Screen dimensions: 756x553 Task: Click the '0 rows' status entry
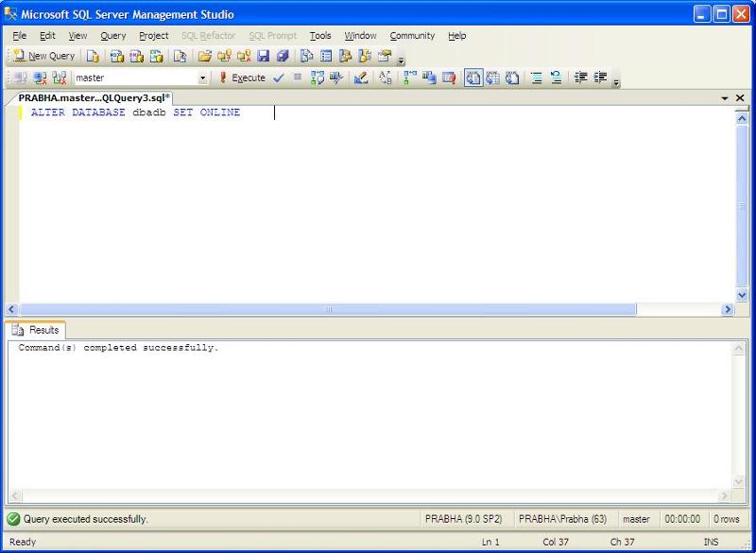[726, 519]
